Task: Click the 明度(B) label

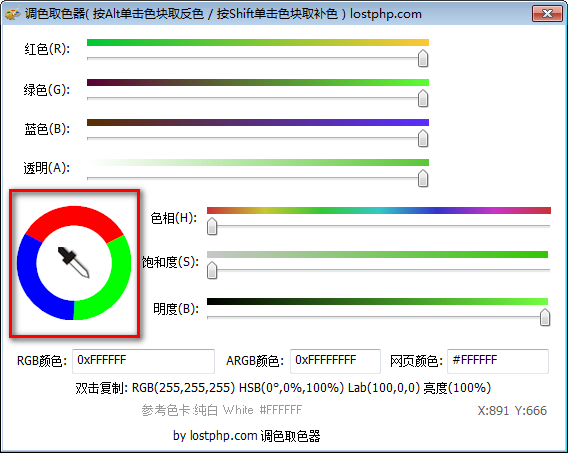Action: coord(176,309)
